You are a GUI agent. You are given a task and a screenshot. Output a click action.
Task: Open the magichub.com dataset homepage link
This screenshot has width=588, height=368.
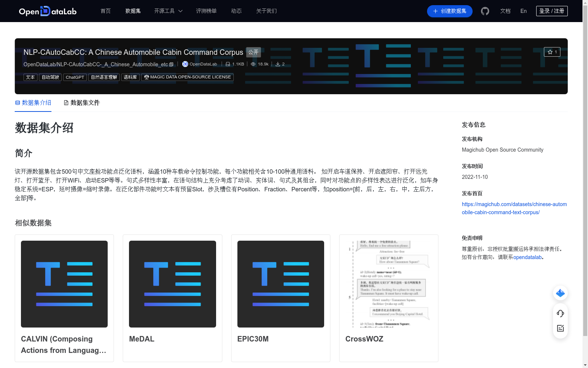514,208
